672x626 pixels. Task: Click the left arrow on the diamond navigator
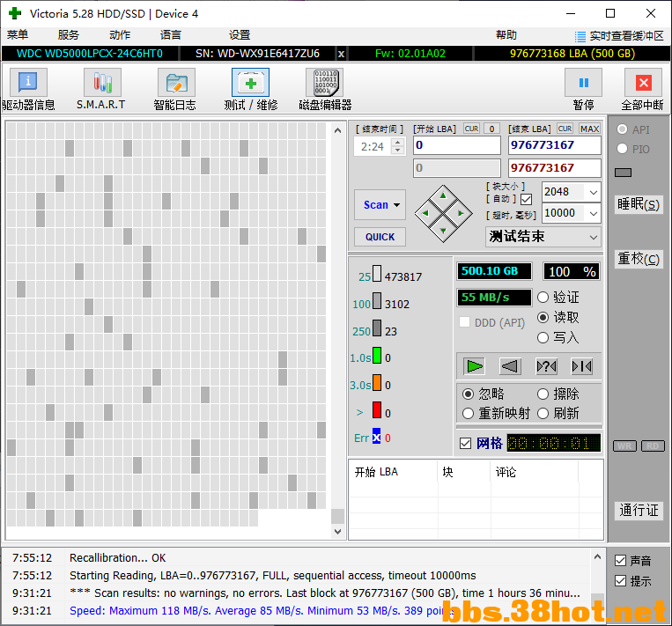(425, 213)
